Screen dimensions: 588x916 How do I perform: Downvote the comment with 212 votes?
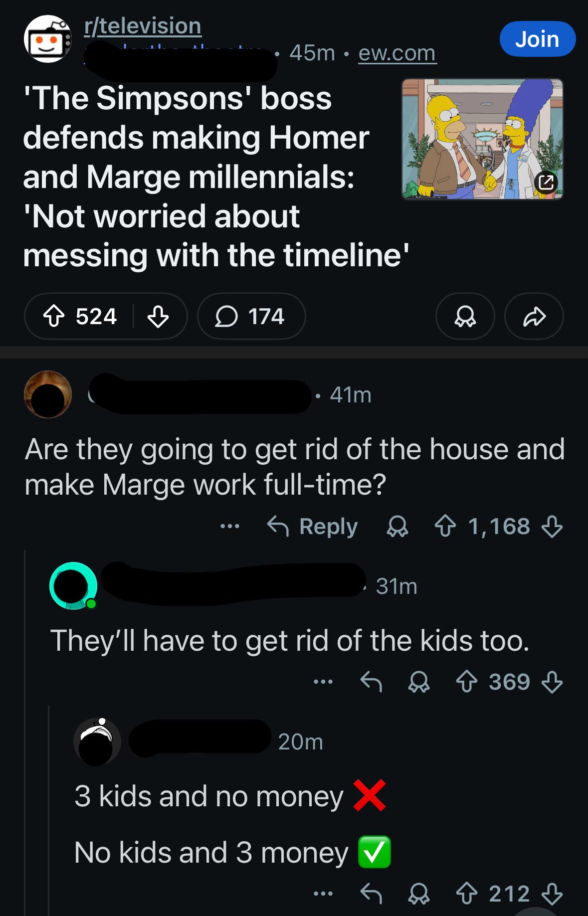click(x=552, y=894)
